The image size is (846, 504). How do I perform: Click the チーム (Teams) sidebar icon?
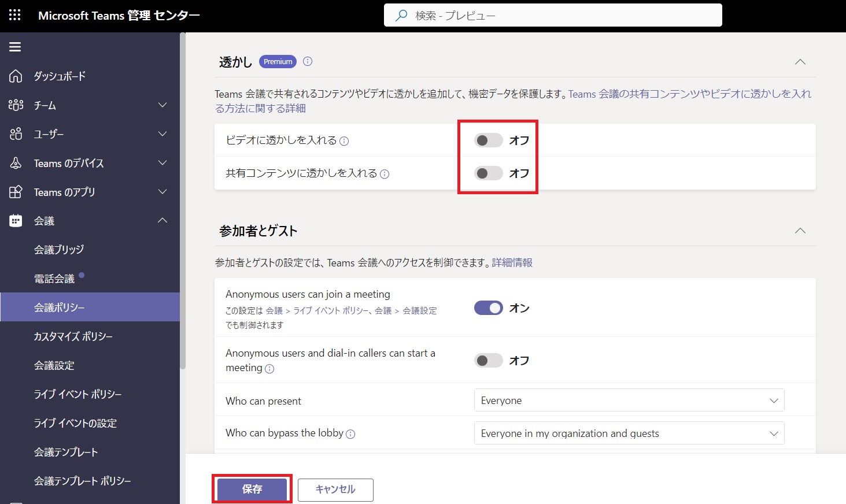(x=16, y=105)
